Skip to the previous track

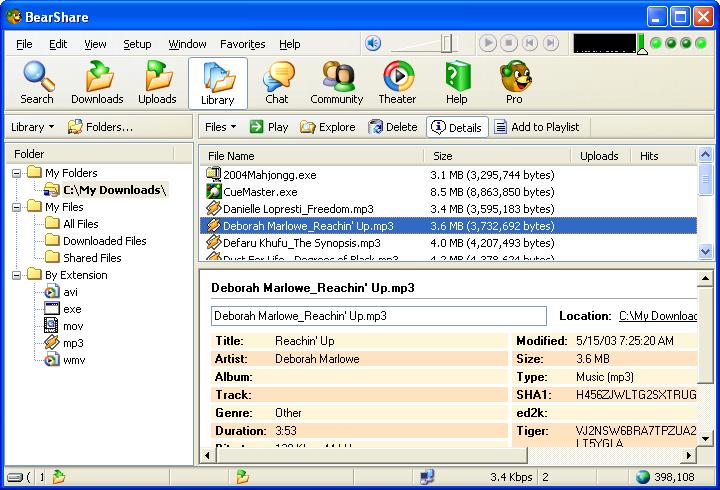[529, 43]
